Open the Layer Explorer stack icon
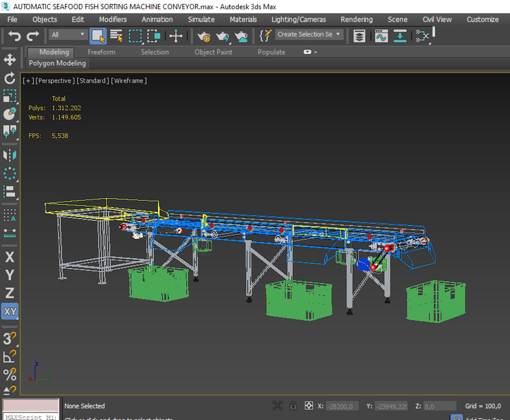510x420 pixels. (x=359, y=36)
